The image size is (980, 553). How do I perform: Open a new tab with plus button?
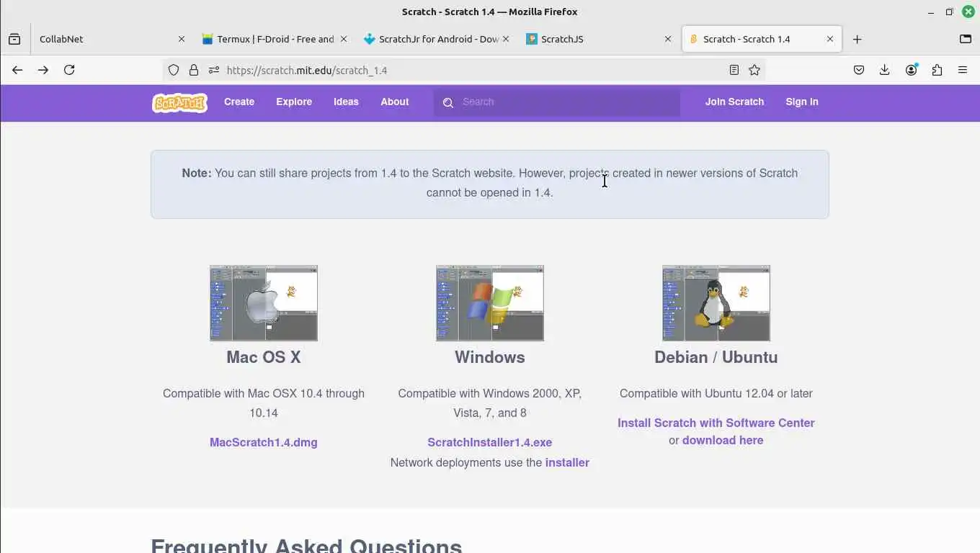857,39
